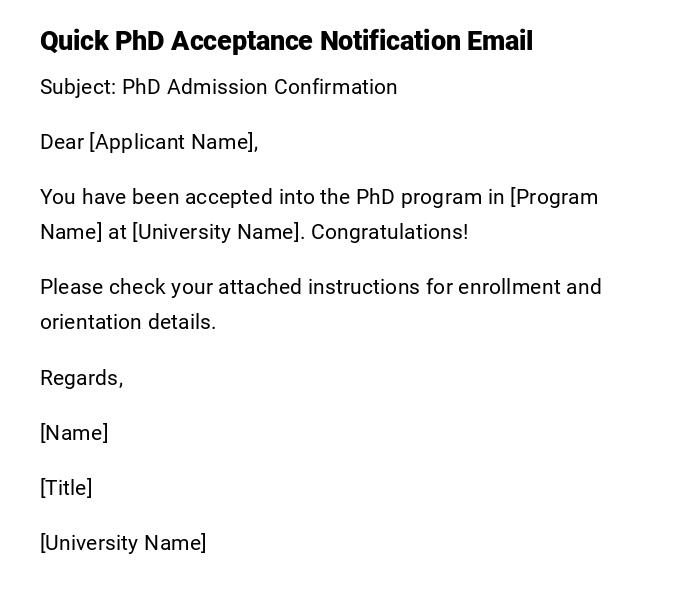Click the word "Subject:" label
Screen dimensions: 700x606
coord(78,87)
